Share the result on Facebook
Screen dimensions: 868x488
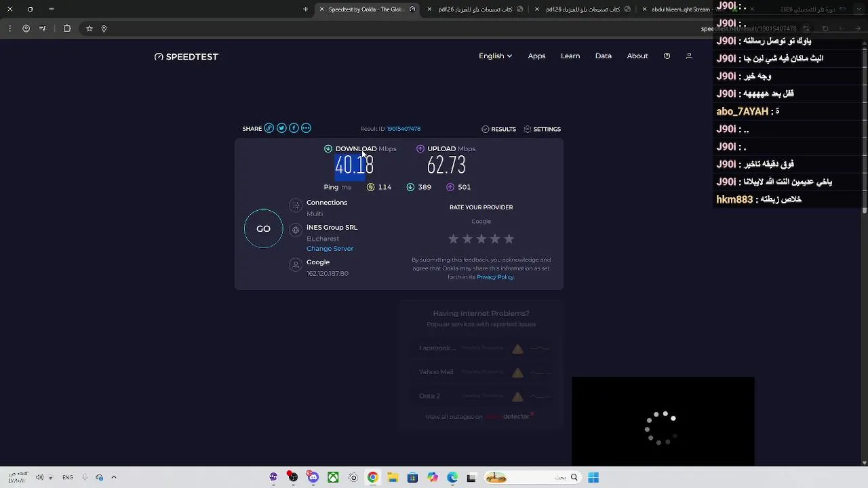[294, 128]
